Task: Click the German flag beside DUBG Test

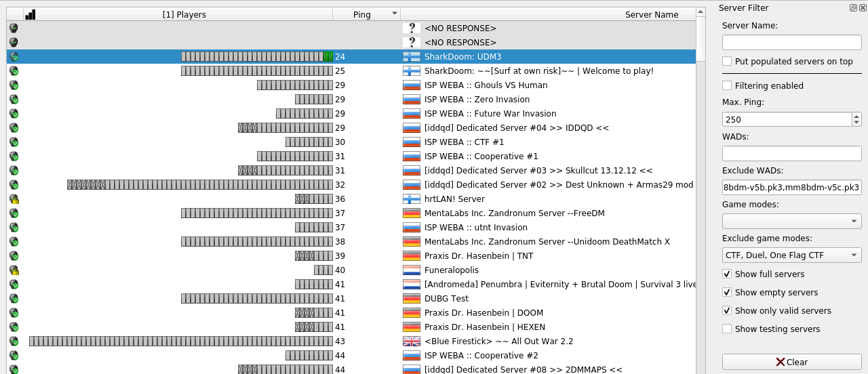Action: click(412, 299)
